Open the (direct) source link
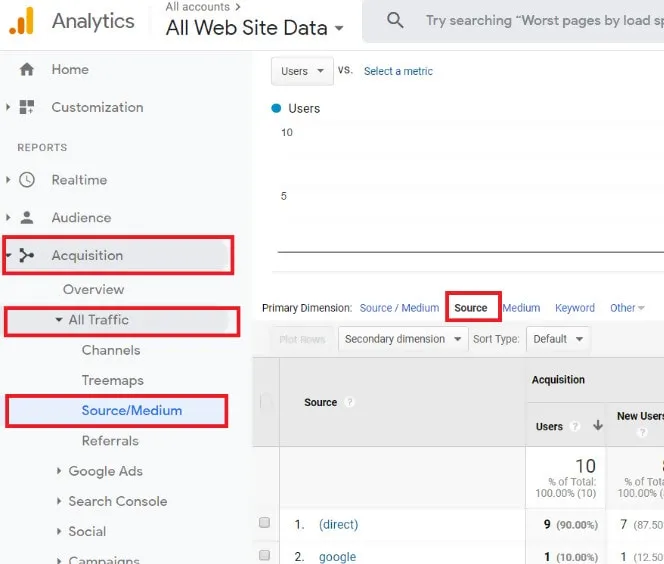Viewport: 664px width, 564px height. point(338,524)
